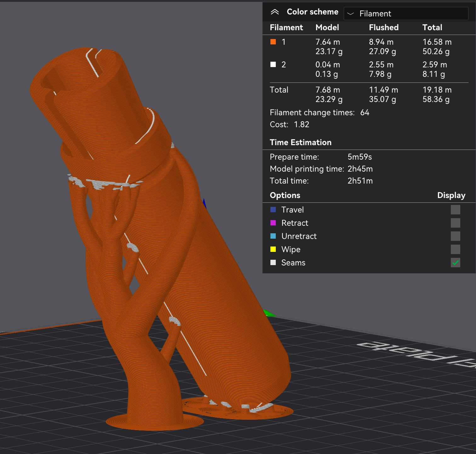This screenshot has height=454, width=476.
Task: Click the blue Travel color icon
Action: [273, 210]
